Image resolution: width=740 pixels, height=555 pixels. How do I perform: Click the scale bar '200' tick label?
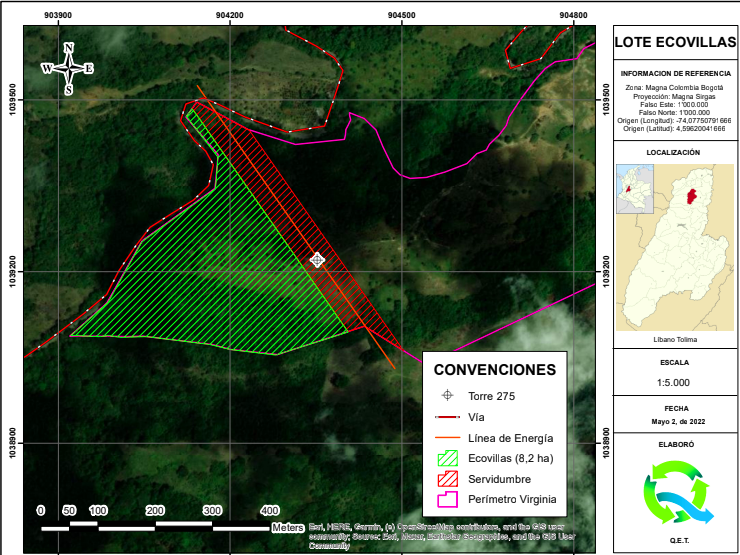155,510
